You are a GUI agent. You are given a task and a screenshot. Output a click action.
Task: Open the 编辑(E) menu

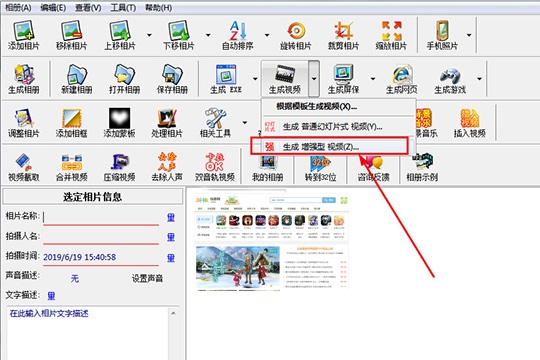click(53, 8)
